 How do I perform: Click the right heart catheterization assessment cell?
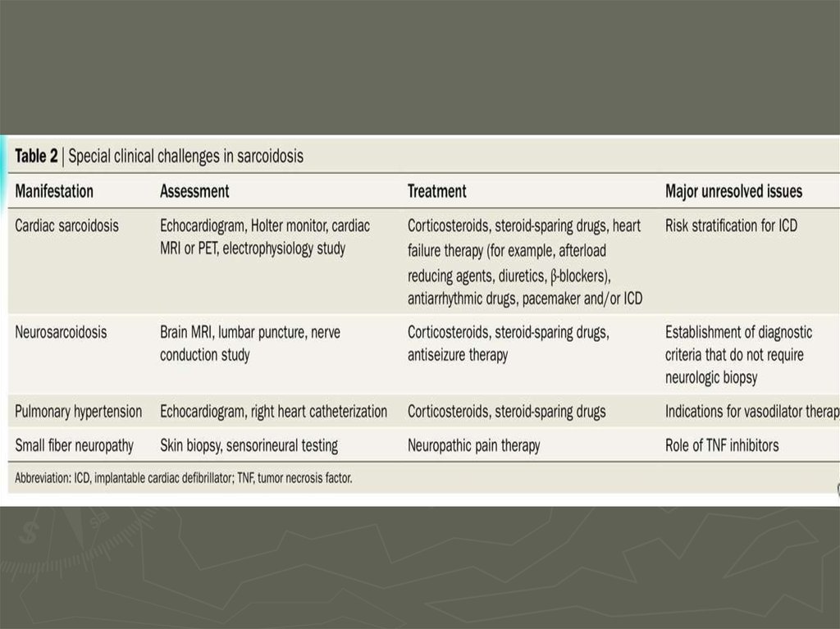(273, 412)
